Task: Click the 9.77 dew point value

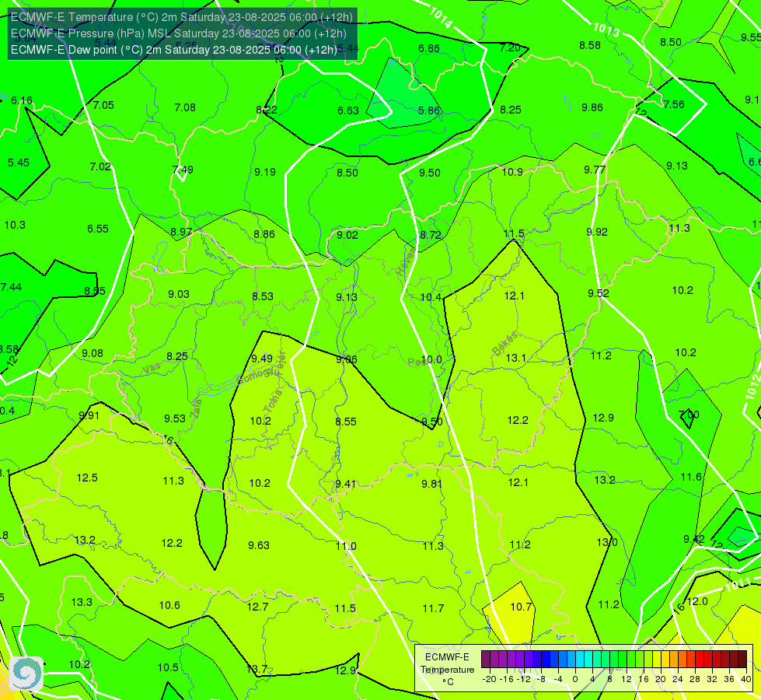Action: tap(595, 170)
